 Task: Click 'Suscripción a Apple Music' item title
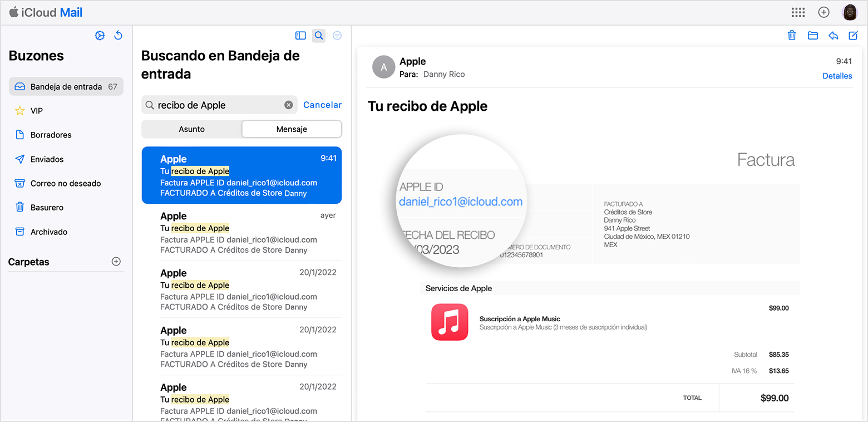coord(520,319)
